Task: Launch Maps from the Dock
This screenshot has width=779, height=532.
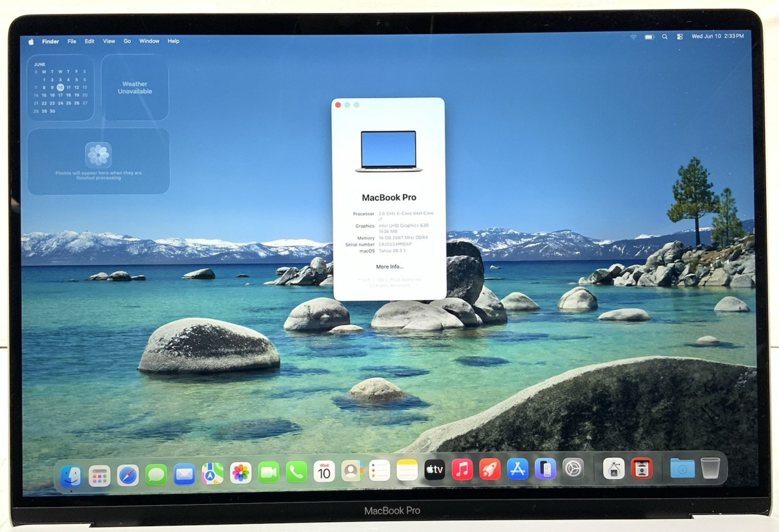Action: click(x=212, y=474)
